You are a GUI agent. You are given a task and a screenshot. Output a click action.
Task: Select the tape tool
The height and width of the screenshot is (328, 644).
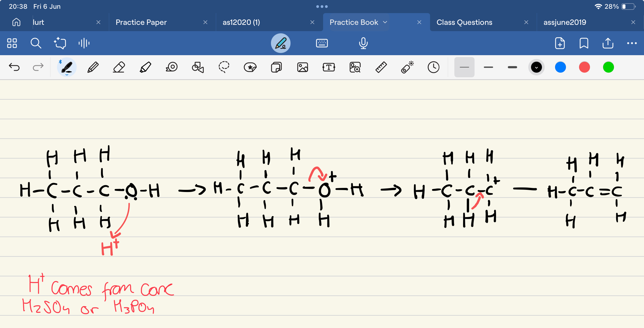pyautogui.click(x=172, y=67)
